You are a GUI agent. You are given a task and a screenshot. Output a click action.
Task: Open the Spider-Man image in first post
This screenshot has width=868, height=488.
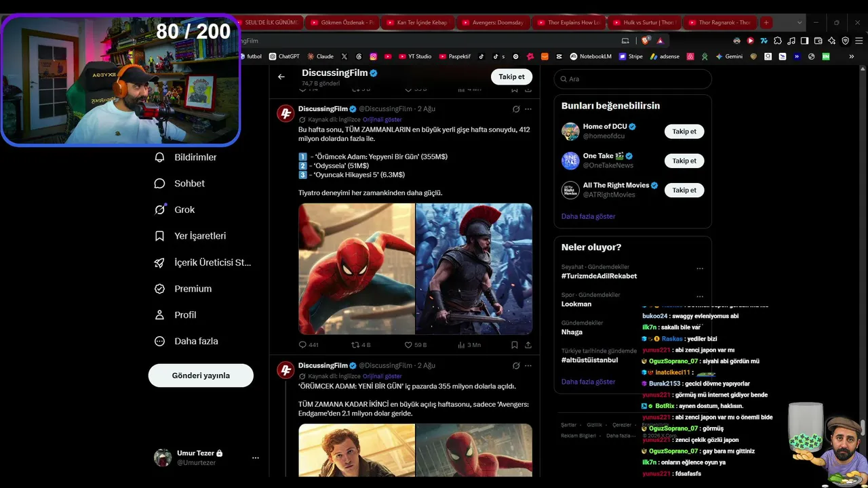[x=357, y=269]
